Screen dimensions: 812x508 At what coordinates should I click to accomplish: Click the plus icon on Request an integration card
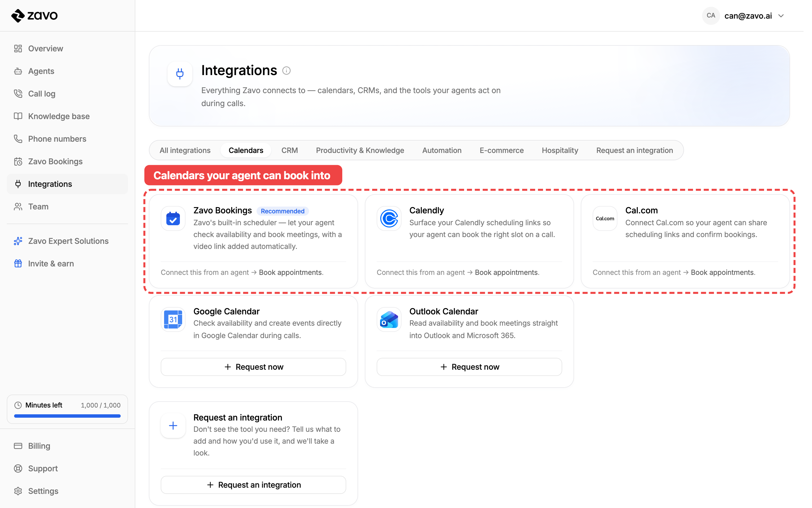[173, 426]
